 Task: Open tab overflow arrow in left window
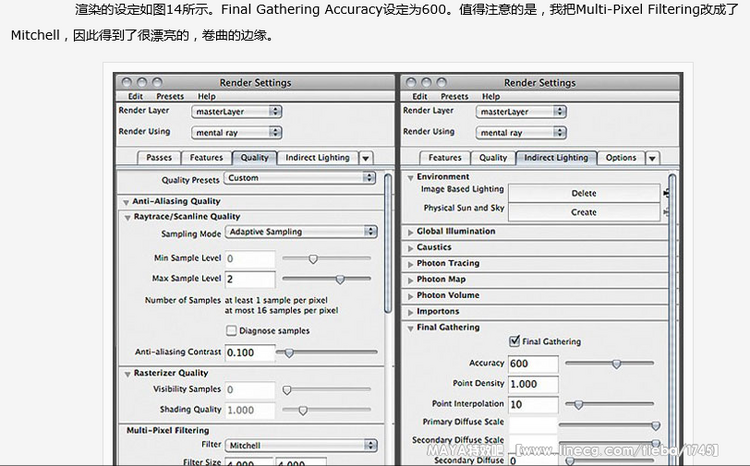(365, 158)
